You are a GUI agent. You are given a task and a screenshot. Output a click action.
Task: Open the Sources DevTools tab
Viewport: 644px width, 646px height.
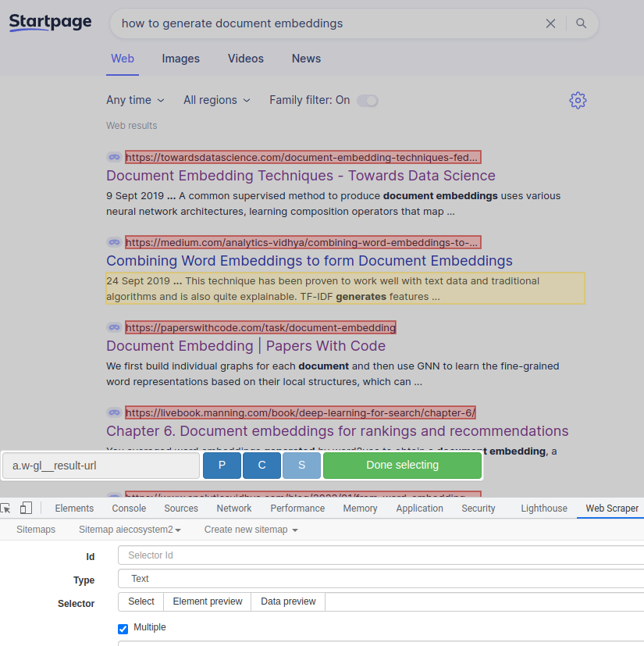(181, 509)
